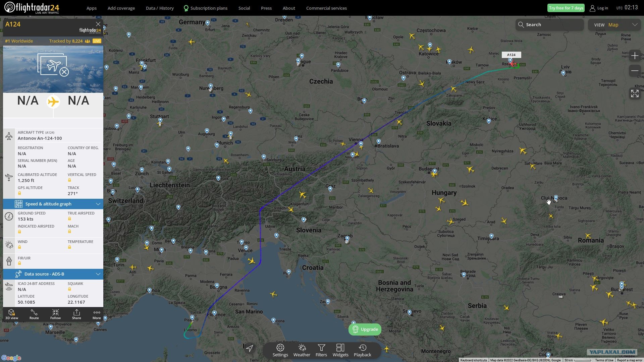
Task: Open the About menu
Action: [x=289, y=8]
